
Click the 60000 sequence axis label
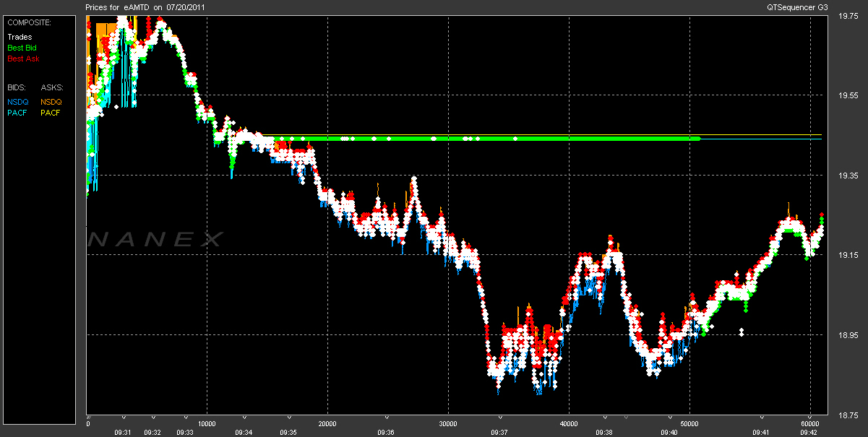tap(810, 424)
